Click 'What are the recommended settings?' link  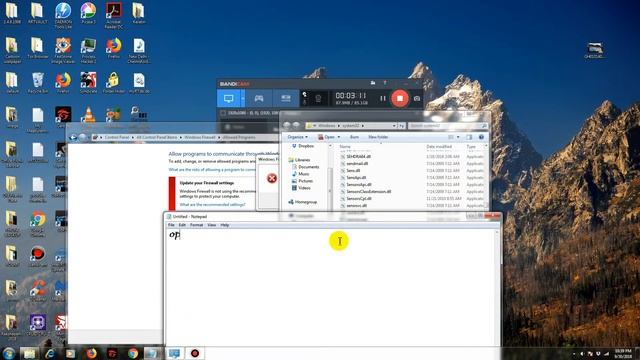212,204
